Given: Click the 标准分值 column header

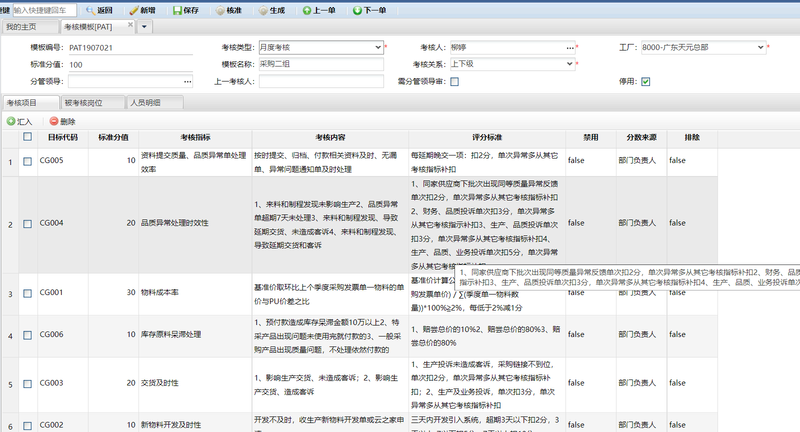Looking at the screenshot, I should [113, 137].
